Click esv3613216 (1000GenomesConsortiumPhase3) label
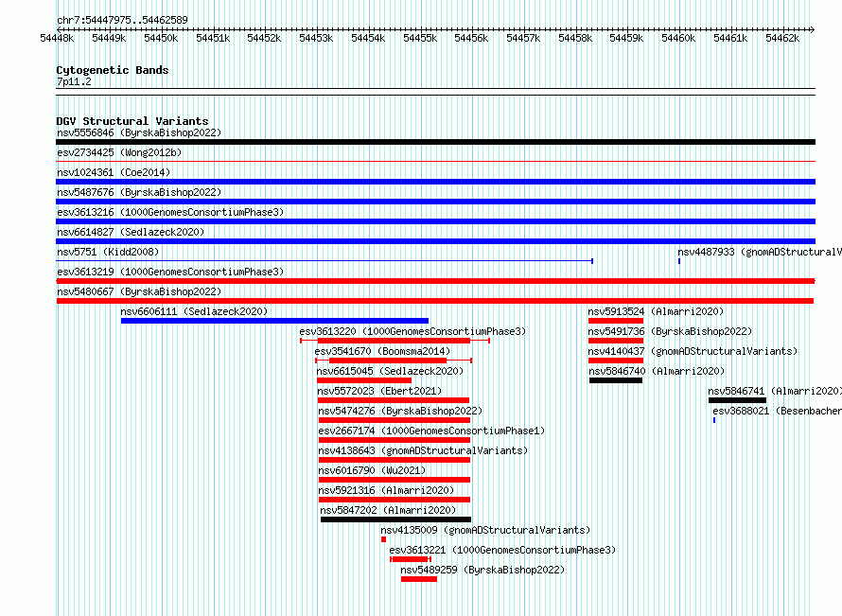The height and width of the screenshot is (616, 842). [x=170, y=212]
